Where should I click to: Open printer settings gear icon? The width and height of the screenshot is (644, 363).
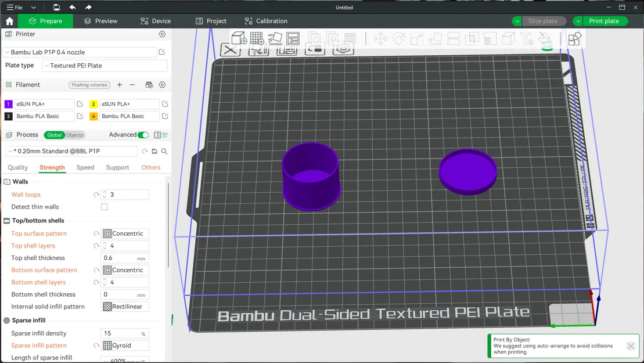[162, 34]
